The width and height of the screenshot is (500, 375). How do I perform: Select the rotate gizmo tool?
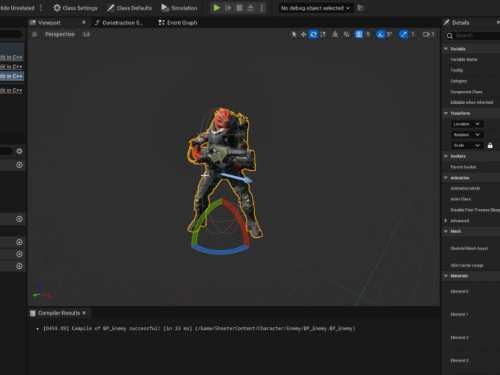pyautogui.click(x=313, y=34)
